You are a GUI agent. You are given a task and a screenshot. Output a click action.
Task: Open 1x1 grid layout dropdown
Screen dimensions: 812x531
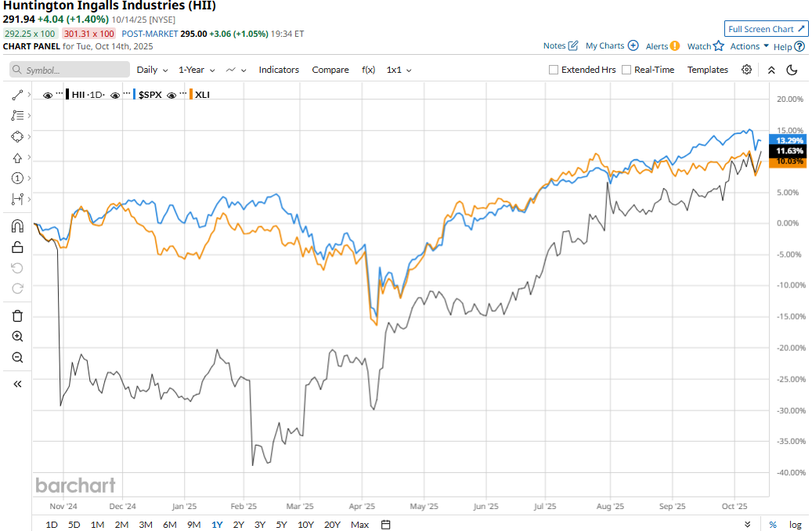[399, 70]
